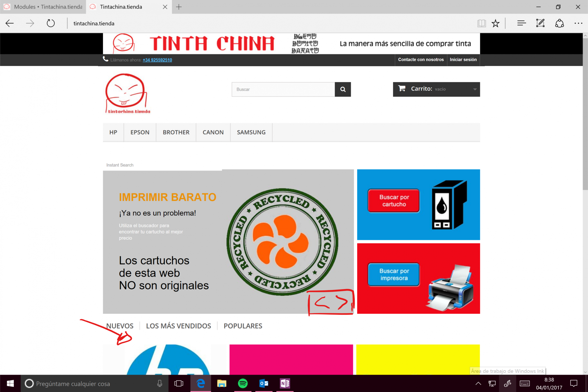Show hidden system tray icons
588x392 pixels.
pyautogui.click(x=478, y=383)
